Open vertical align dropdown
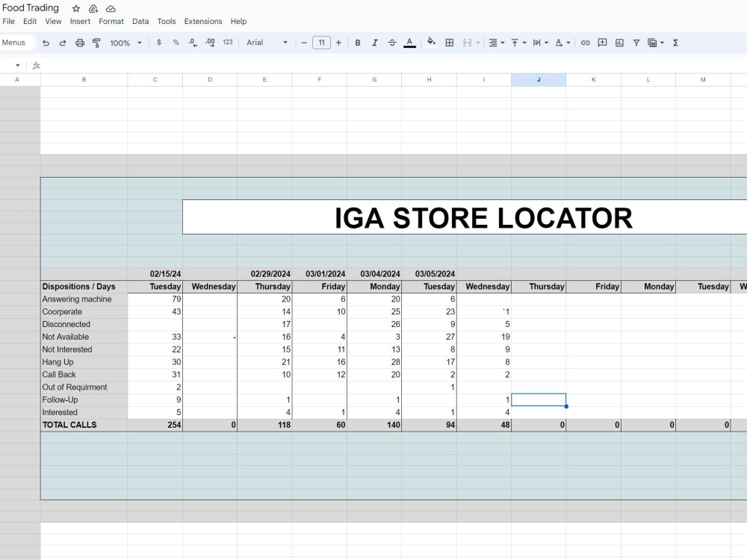The image size is (747, 560). (x=518, y=43)
